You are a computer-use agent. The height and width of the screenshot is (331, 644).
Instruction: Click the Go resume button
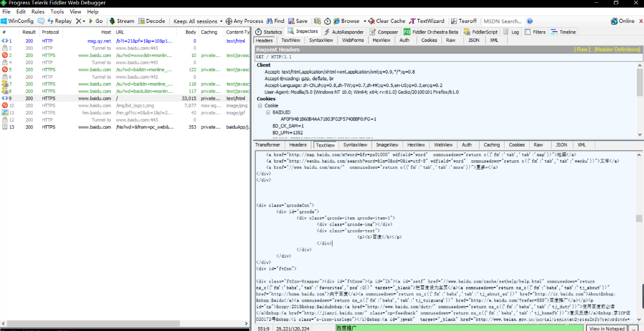pos(96,21)
